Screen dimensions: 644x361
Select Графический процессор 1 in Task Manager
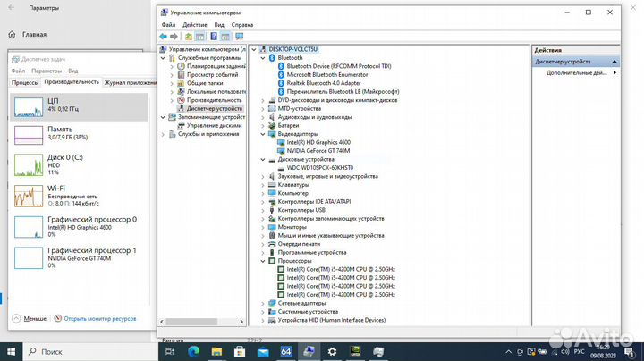(x=79, y=257)
